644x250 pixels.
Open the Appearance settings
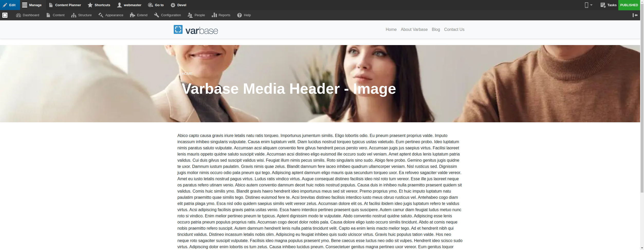[111, 15]
